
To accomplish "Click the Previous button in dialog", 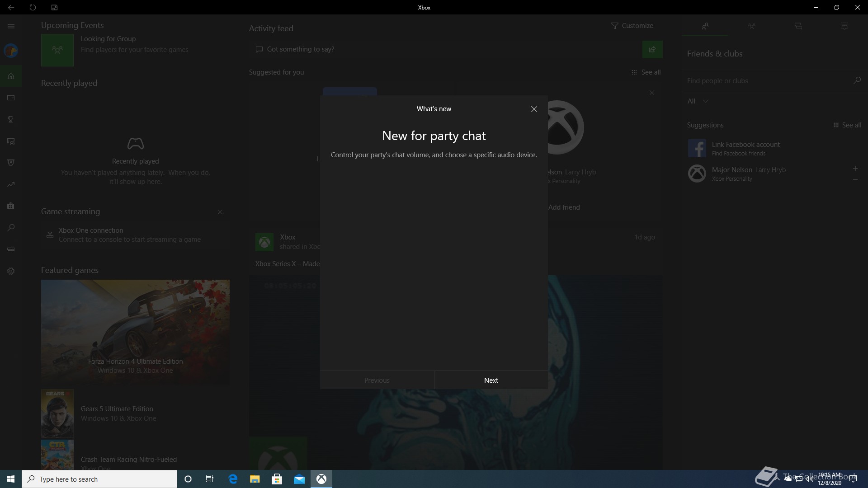I will pos(377,380).
